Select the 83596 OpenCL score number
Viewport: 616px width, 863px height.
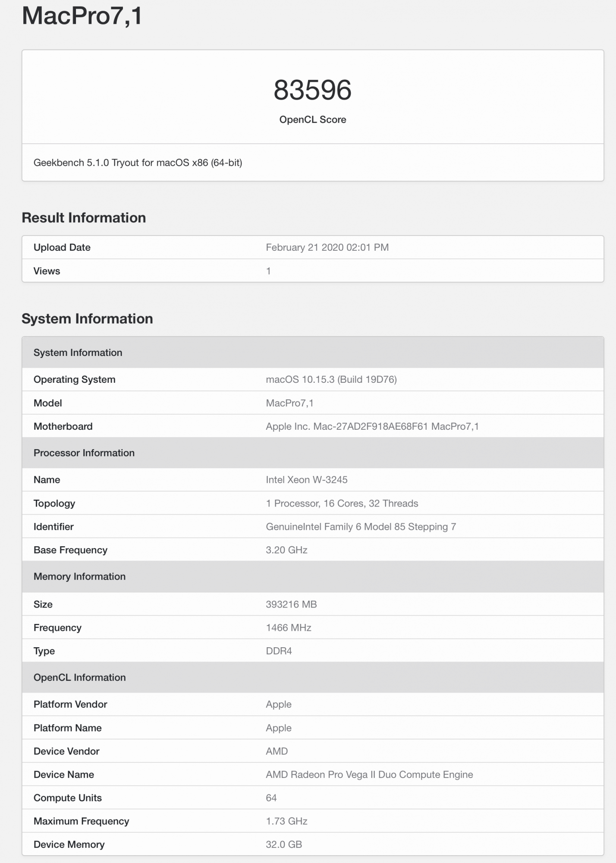tap(312, 90)
